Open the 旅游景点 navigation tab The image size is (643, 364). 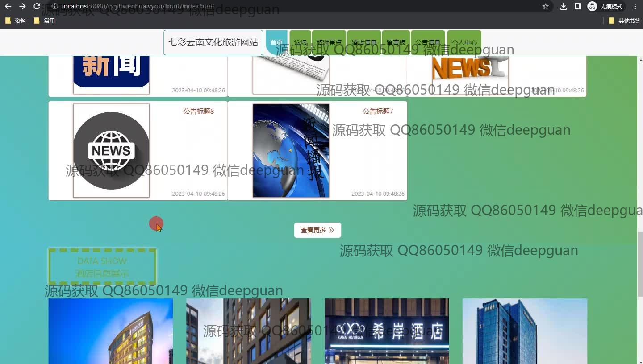[x=329, y=42]
